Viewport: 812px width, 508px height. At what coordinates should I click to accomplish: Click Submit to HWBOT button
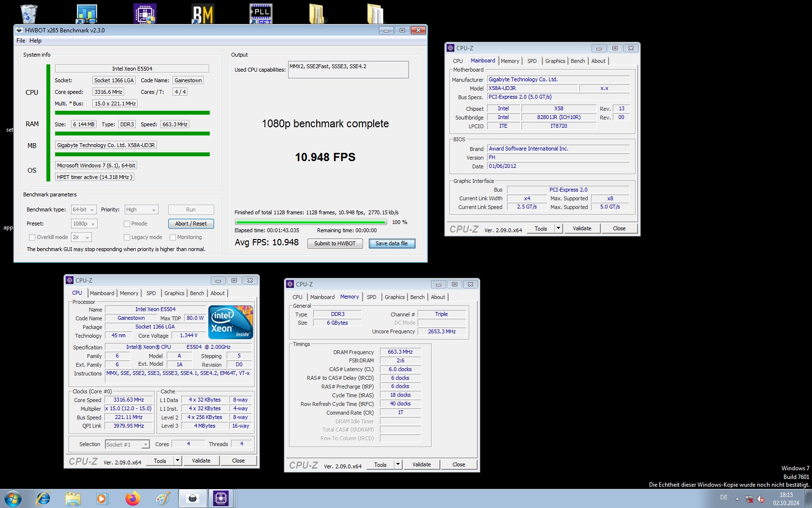335,243
